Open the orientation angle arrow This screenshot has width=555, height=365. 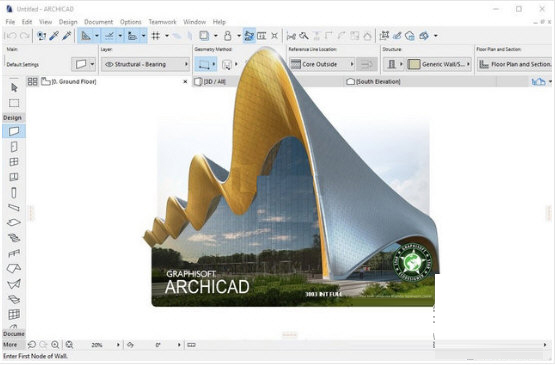(179, 345)
